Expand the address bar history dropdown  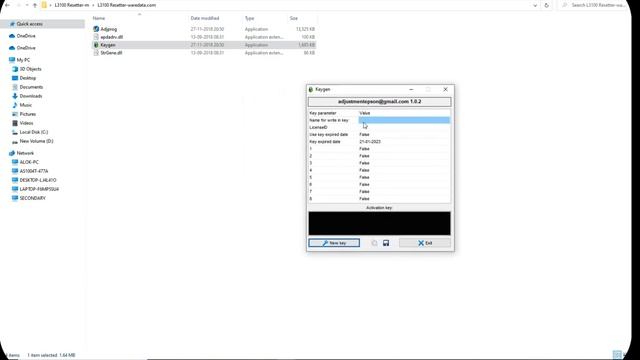535,5
